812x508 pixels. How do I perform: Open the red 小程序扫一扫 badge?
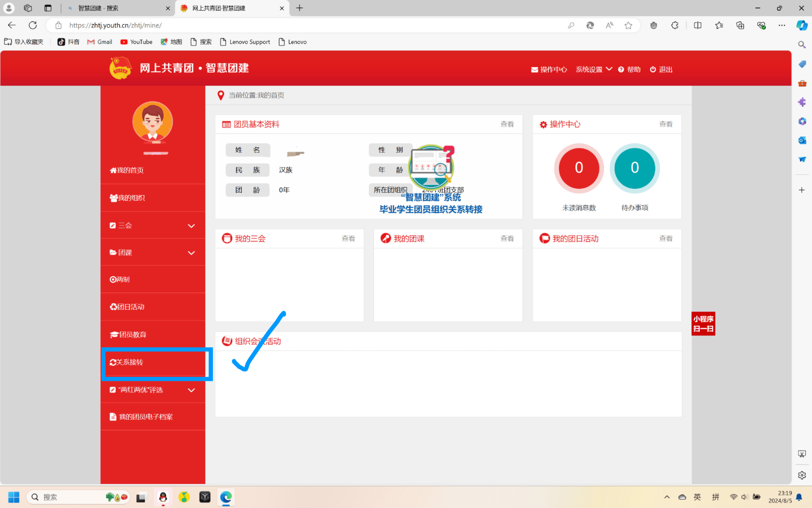tap(703, 323)
